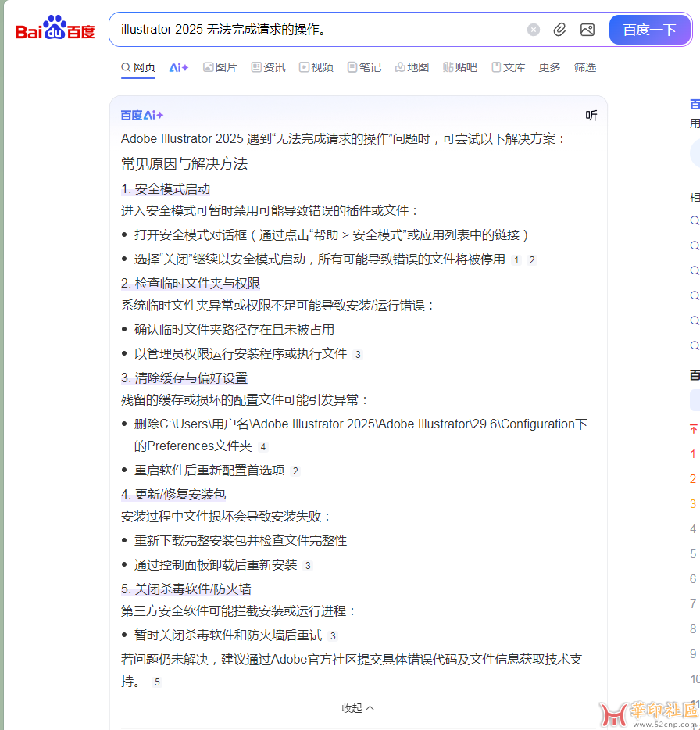Switch to the Ai+ tab
This screenshot has width=700, height=730.
[x=179, y=67]
